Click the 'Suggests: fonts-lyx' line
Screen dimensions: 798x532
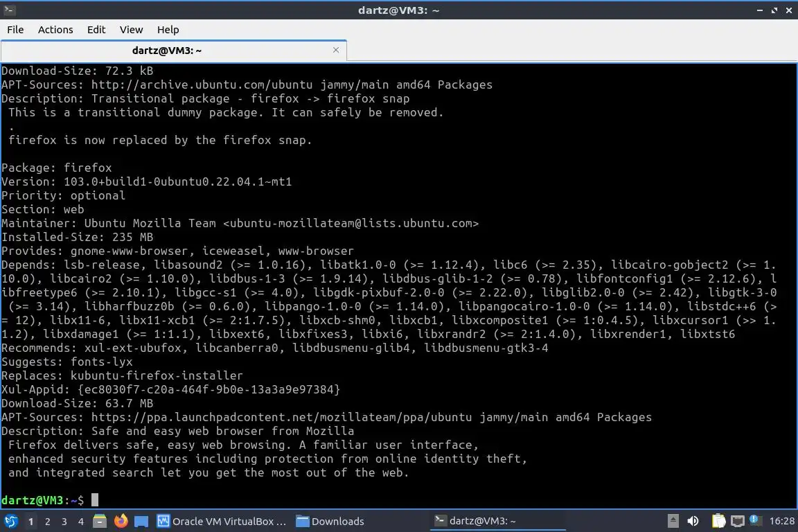click(66, 362)
